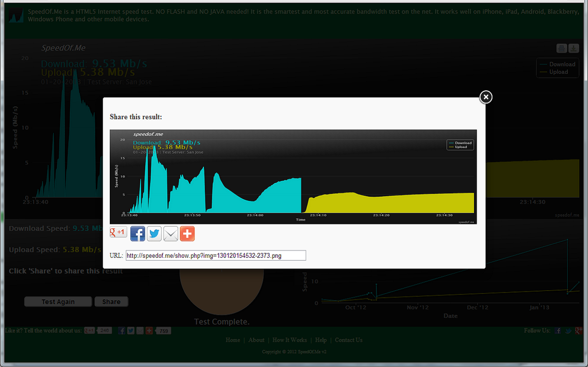The height and width of the screenshot is (367, 588).
Task: Open the Contact Us footer link
Action: (348, 340)
